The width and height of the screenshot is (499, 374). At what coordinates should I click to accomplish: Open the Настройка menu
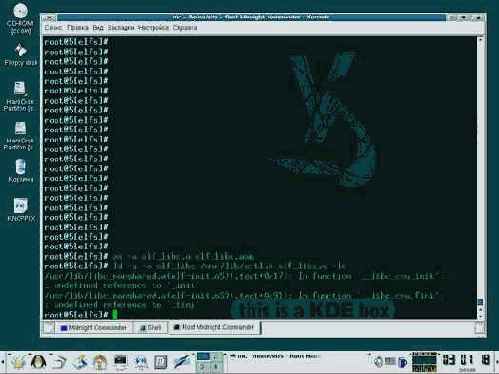pos(153,28)
